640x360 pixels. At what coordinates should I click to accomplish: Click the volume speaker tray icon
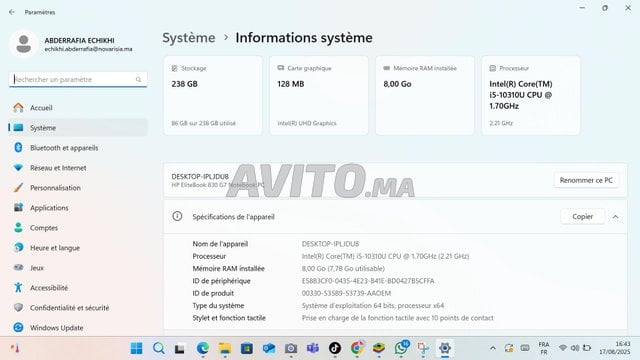575,348
